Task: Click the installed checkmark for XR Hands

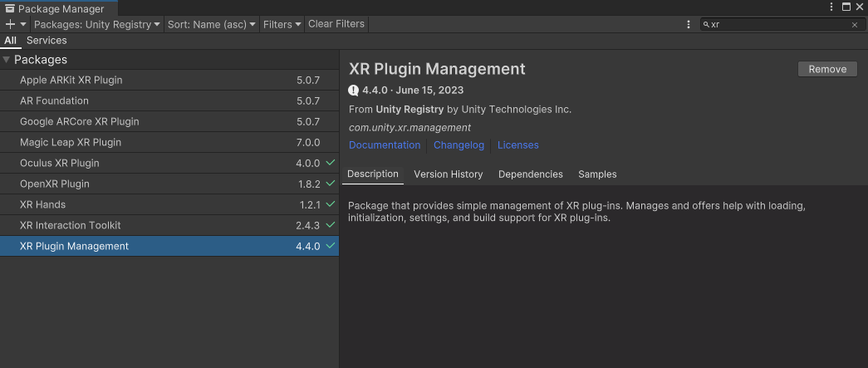Action: 331,204
